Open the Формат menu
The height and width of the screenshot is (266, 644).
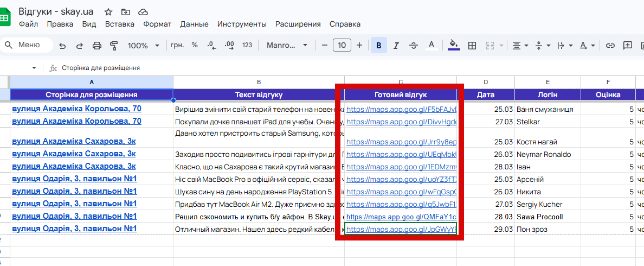click(x=157, y=24)
